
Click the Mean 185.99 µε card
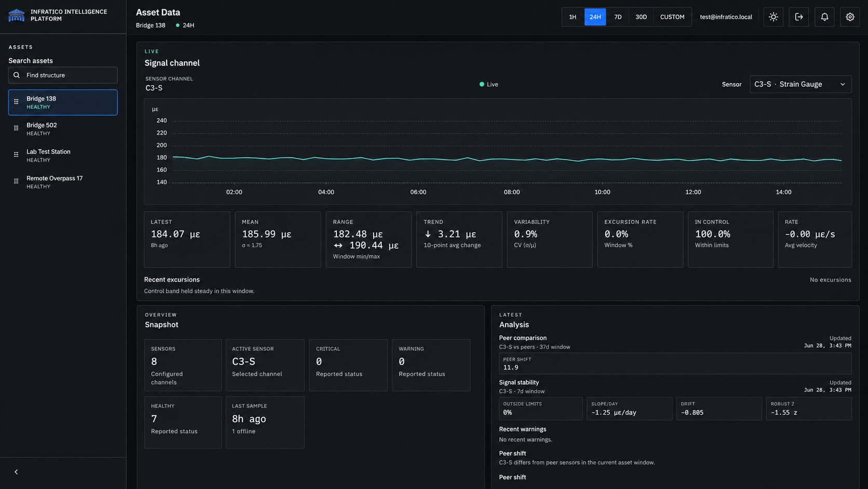[x=278, y=239]
